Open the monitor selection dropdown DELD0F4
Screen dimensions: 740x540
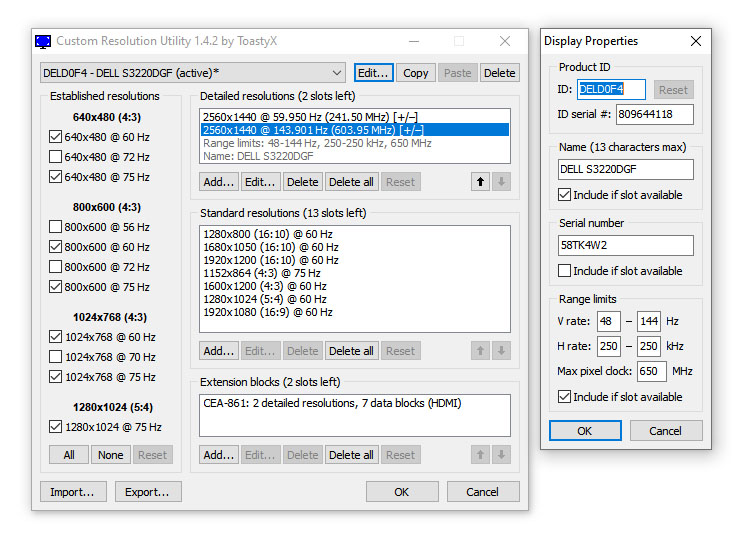click(x=193, y=73)
